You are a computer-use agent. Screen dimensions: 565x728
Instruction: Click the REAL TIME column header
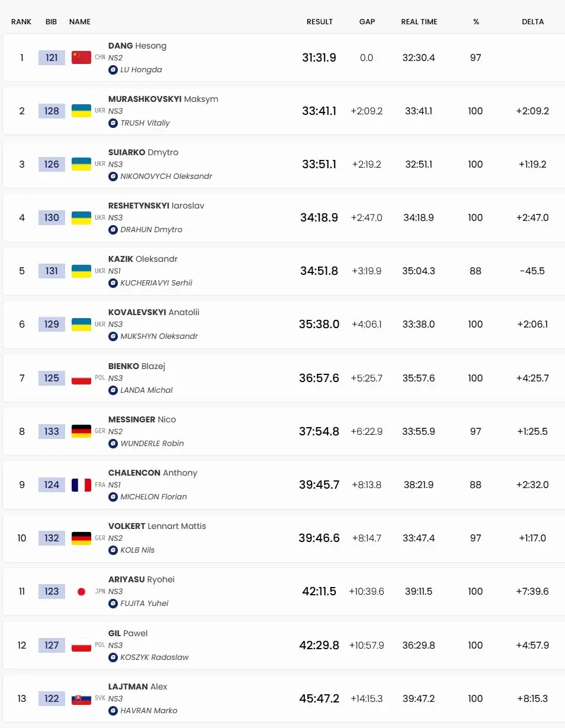pyautogui.click(x=419, y=21)
